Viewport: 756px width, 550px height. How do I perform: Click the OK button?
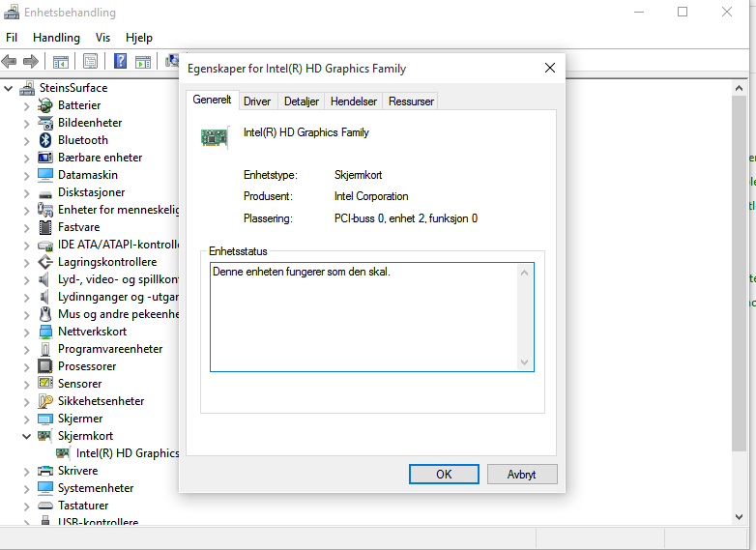pyautogui.click(x=444, y=475)
